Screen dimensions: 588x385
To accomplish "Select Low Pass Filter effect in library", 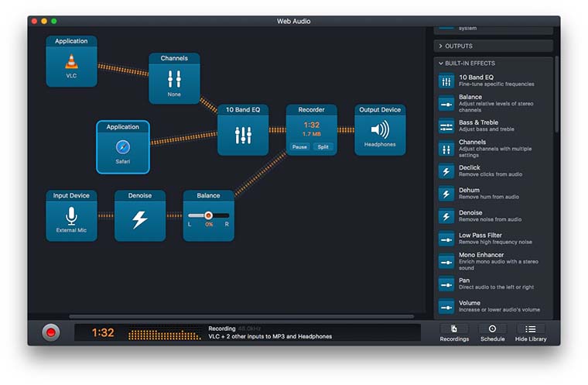I will [480, 239].
